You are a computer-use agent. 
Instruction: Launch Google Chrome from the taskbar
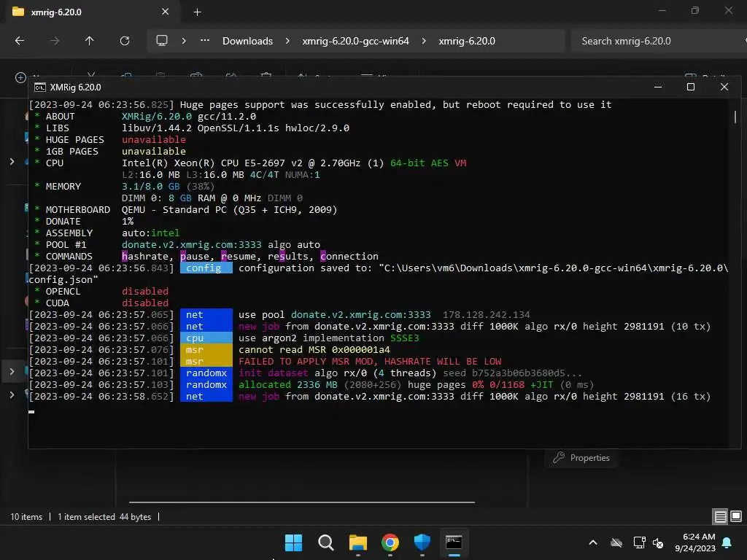coord(390,542)
